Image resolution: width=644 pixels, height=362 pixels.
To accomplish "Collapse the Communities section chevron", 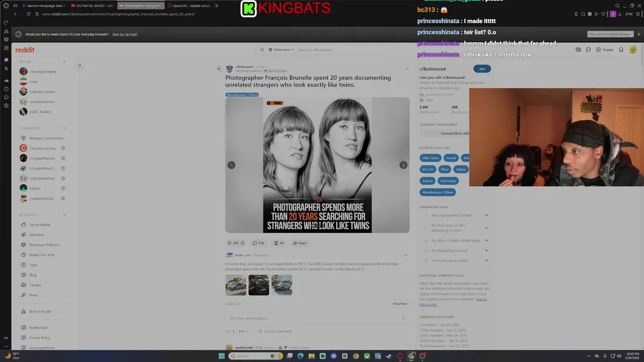I will (64, 128).
